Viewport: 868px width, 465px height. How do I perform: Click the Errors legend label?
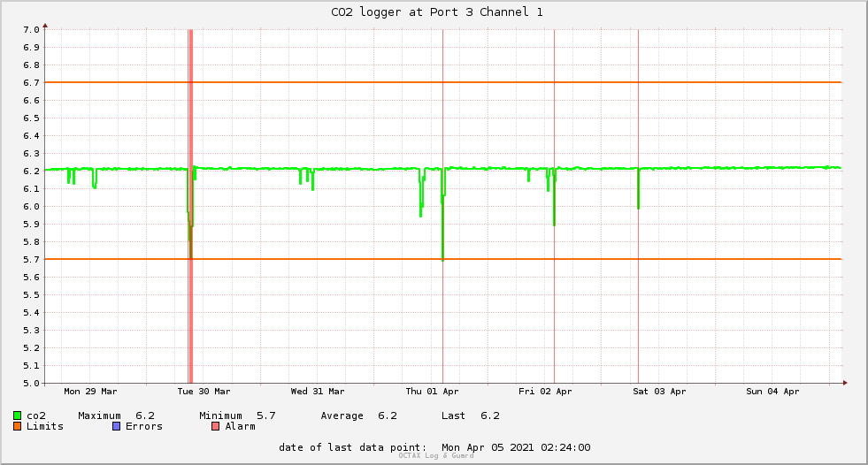click(144, 426)
